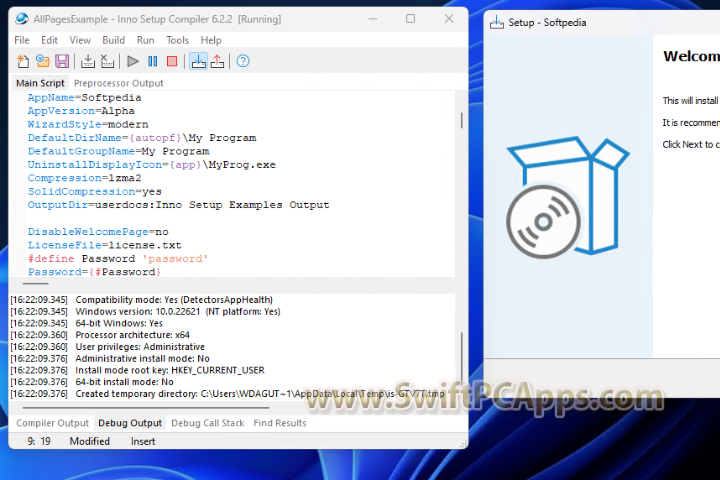Click the Password={#Password} line
This screenshot has width=720, height=480.
[x=95, y=272]
